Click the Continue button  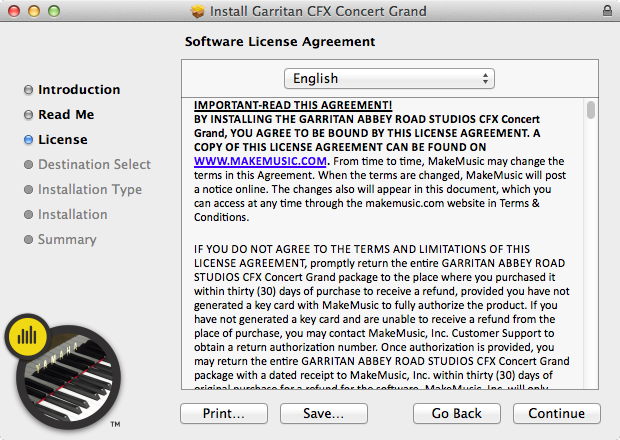(556, 414)
